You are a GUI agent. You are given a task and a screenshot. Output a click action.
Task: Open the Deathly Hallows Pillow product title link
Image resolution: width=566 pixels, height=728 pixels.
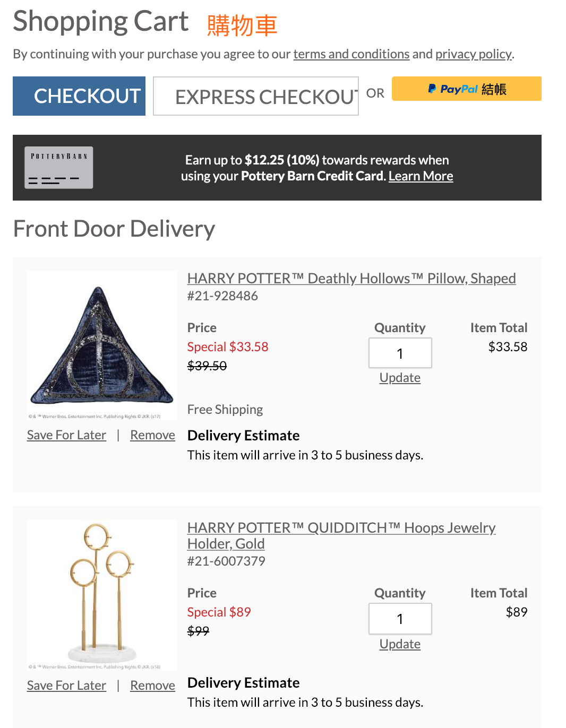(351, 279)
